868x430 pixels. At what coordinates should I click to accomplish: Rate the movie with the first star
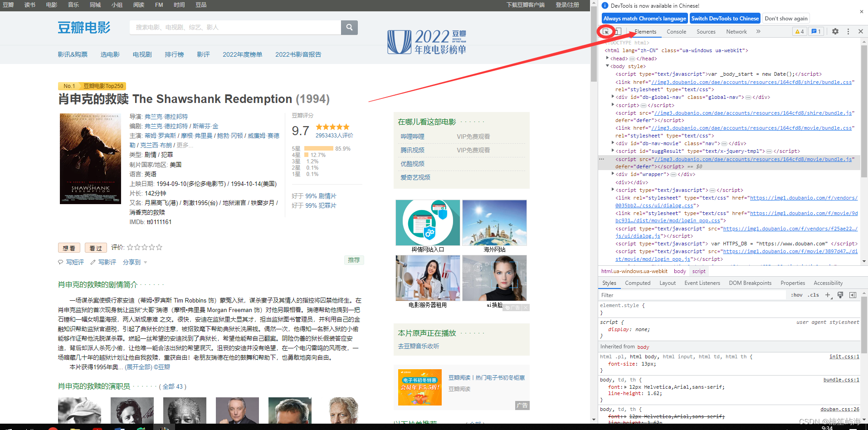click(x=130, y=247)
